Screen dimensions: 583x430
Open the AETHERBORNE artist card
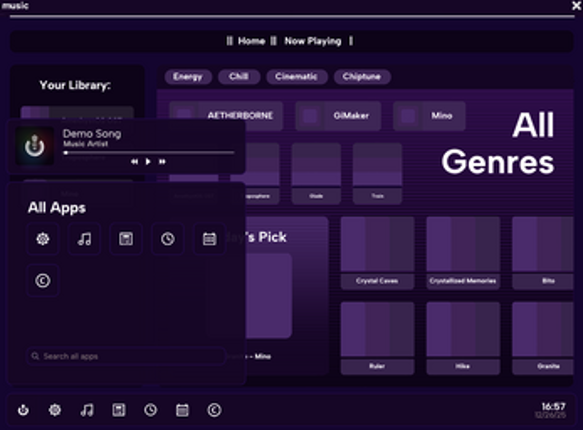tap(226, 116)
